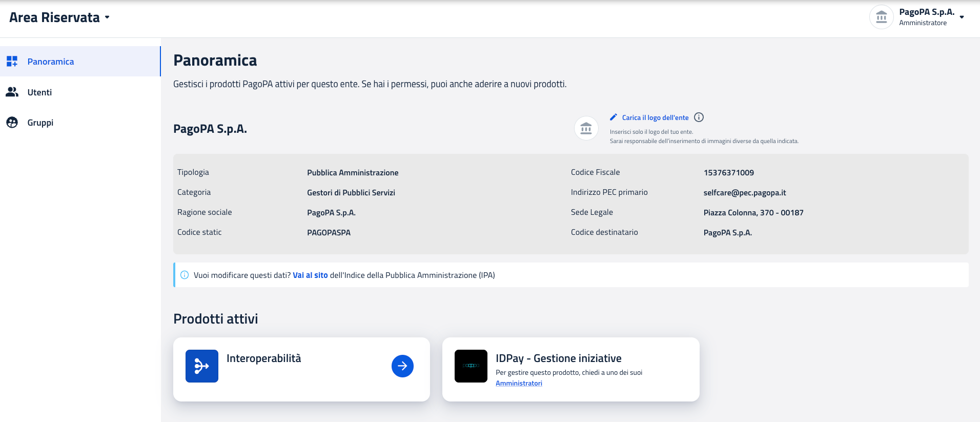Click the Utenti people icon
980x422 pixels.
click(x=12, y=92)
